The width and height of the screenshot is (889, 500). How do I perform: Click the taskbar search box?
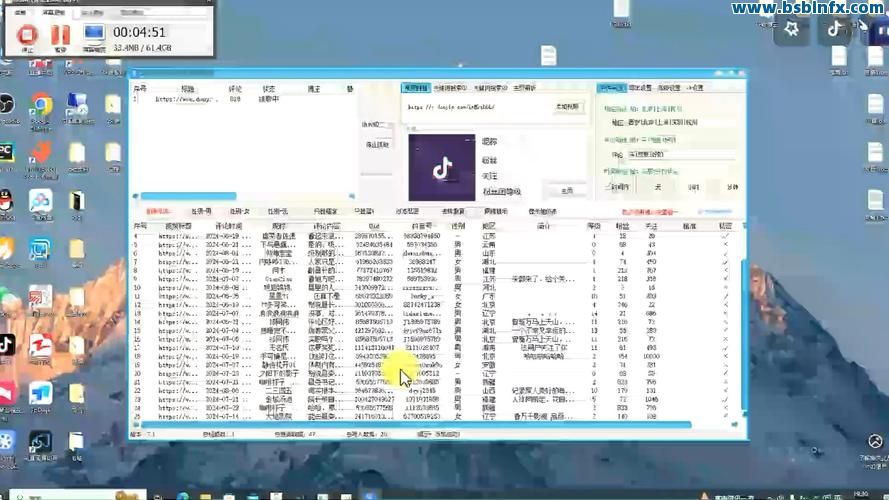tap(78, 495)
